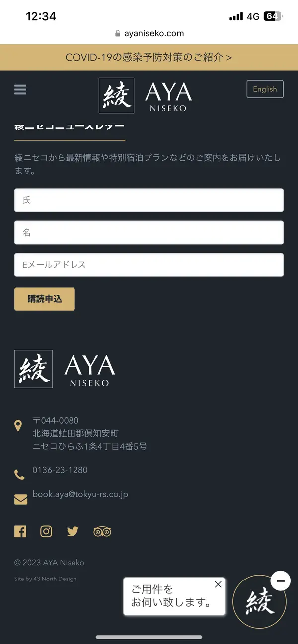Screen dimensions: 298x644
Task: Open the round AYA chat widget
Action: [x=259, y=602]
